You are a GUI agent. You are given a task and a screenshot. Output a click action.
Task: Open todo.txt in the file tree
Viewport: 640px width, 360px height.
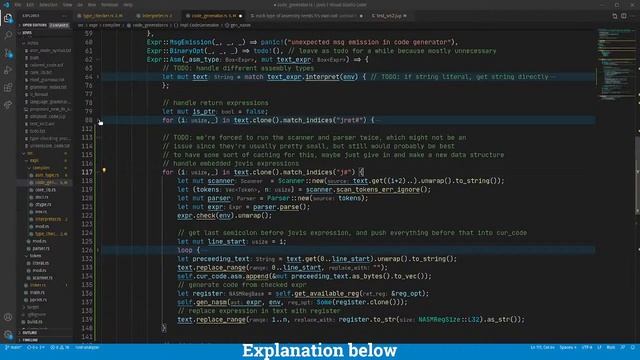[37, 131]
